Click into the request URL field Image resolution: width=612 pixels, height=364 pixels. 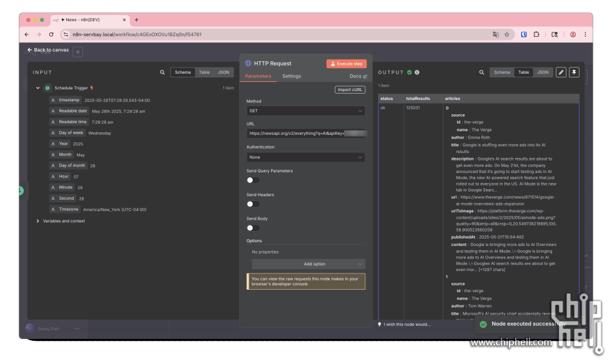(305, 134)
